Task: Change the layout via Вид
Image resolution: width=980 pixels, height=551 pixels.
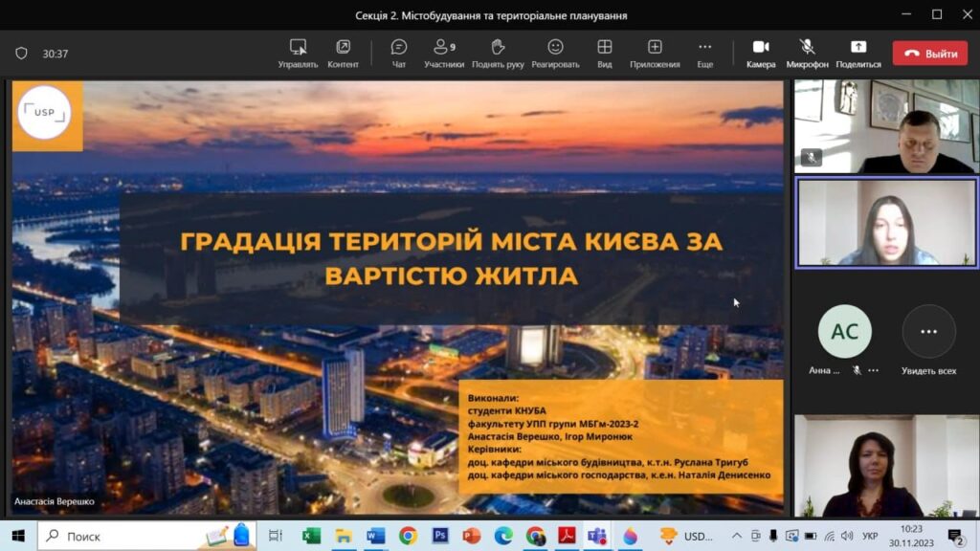Action: [605, 54]
